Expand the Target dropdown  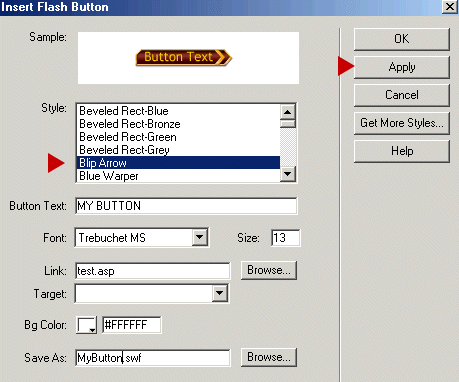pos(220,293)
